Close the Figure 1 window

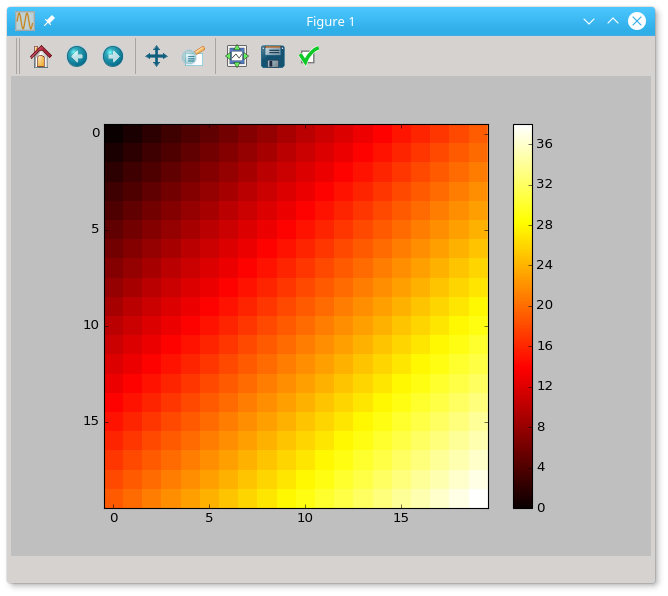637,21
